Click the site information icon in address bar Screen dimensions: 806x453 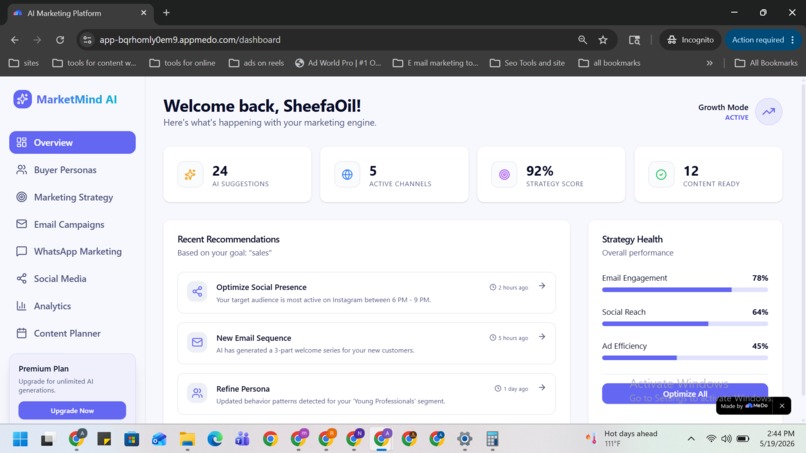(x=87, y=40)
